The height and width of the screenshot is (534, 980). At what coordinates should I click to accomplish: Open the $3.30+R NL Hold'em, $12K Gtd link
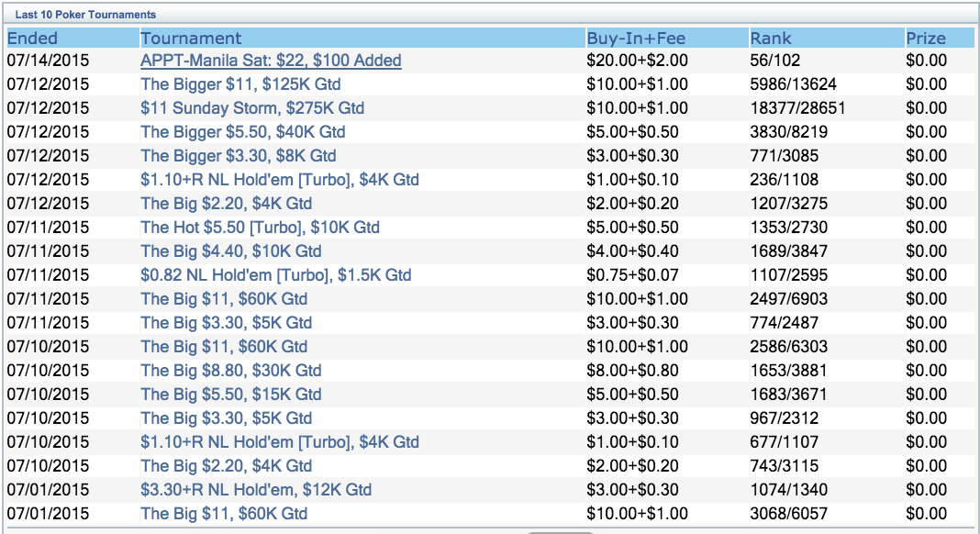[255, 490]
